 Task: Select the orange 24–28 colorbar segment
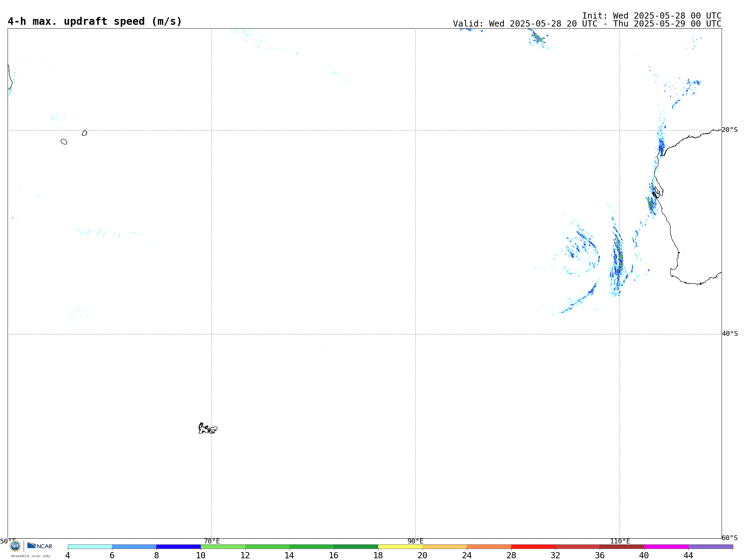489,547
